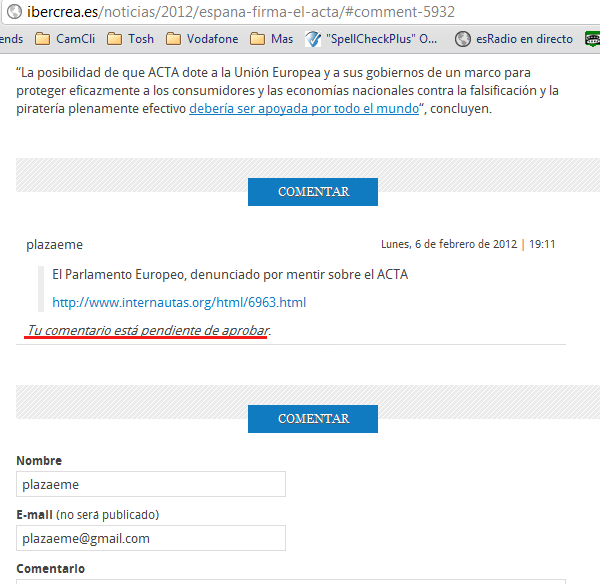Click the partially visible 'ends' bookmark
Viewport: 600px width, 584px height.
coord(11,39)
